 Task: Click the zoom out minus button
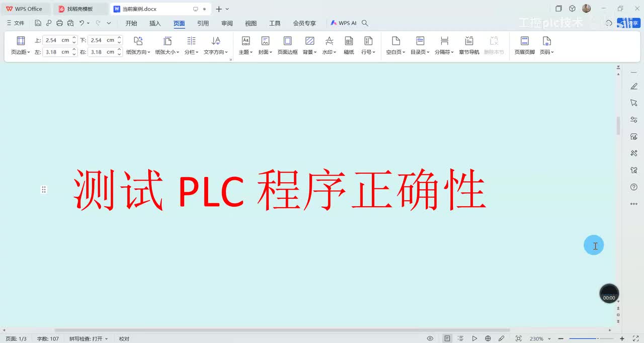click(560, 338)
